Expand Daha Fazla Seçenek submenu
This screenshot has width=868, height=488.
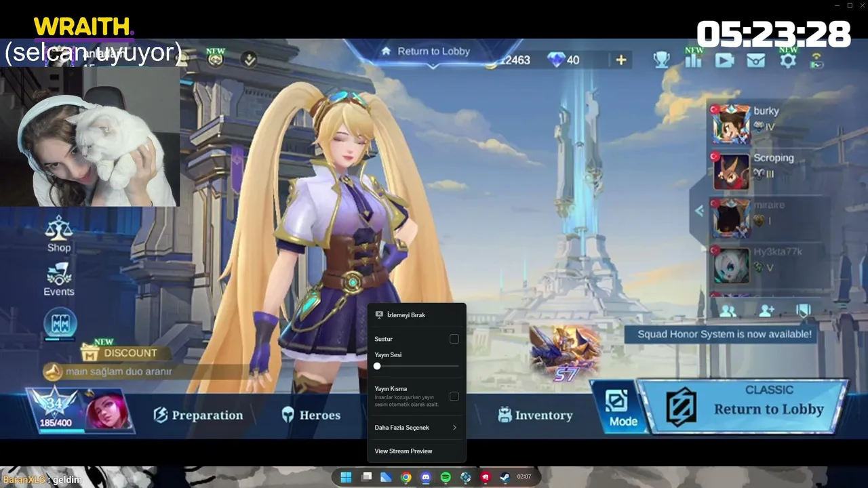[x=416, y=428]
